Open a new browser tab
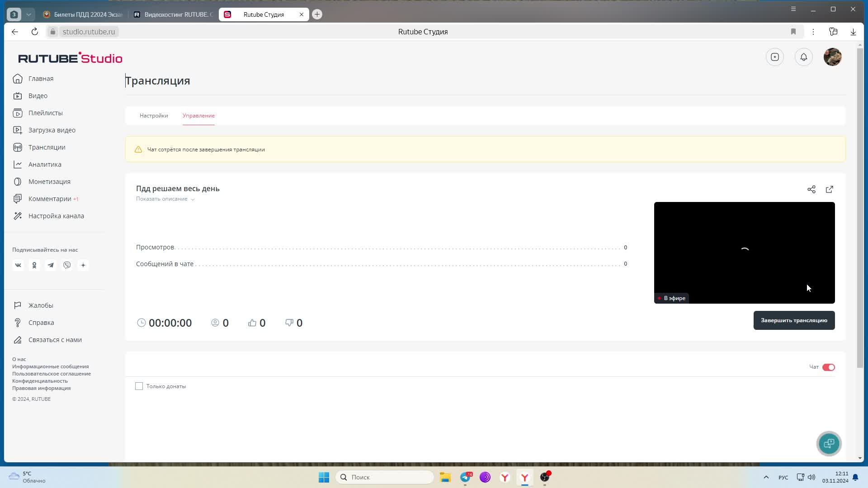The image size is (868, 488). coord(317,14)
